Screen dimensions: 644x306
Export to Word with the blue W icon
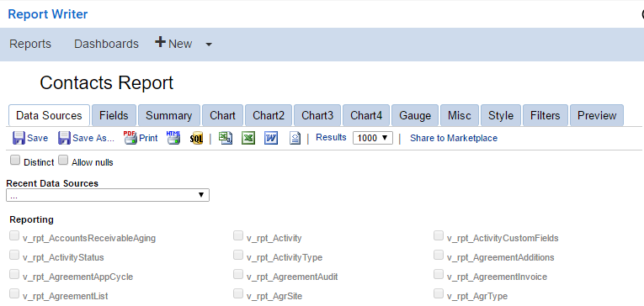click(271, 138)
